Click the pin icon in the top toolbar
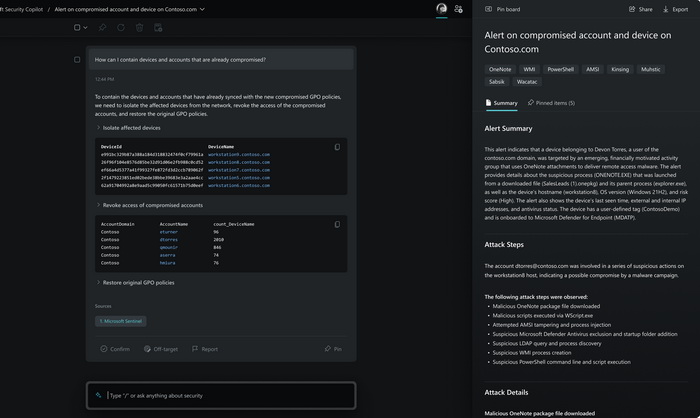 tap(100, 27)
